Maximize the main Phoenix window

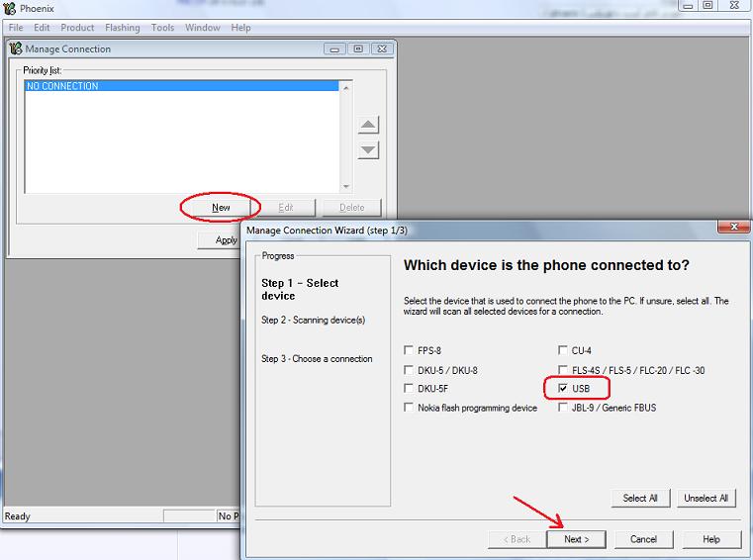point(707,6)
